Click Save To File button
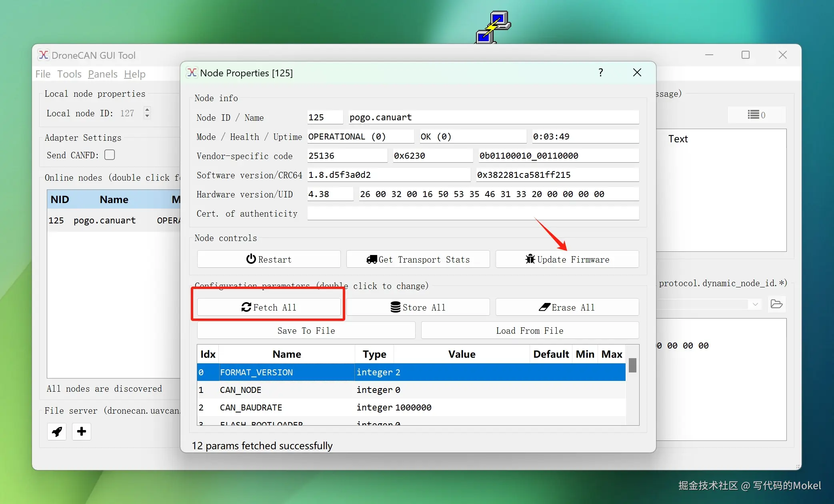 click(306, 331)
